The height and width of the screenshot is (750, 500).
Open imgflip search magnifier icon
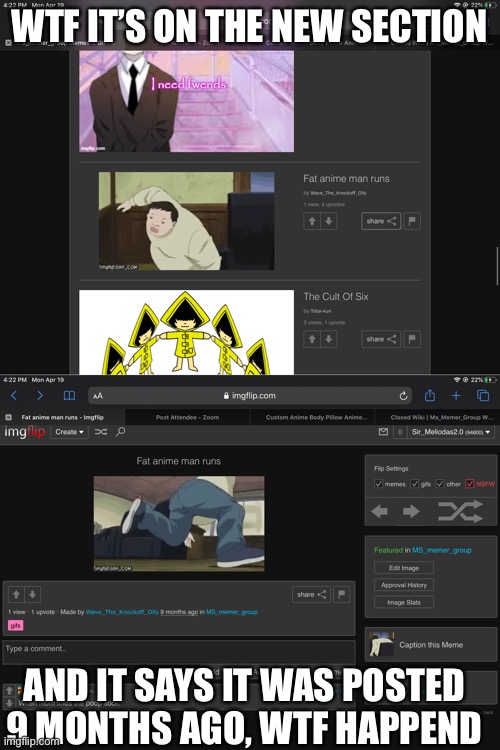(x=121, y=431)
